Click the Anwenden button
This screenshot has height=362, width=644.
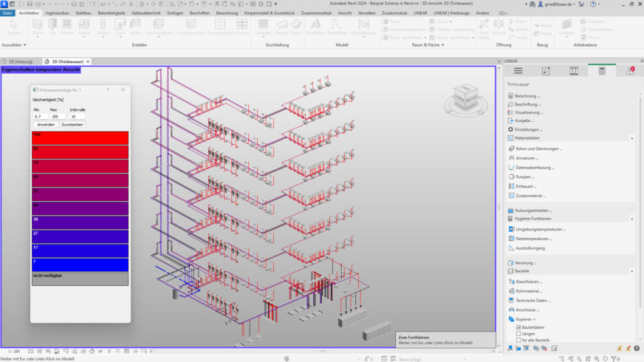click(46, 125)
